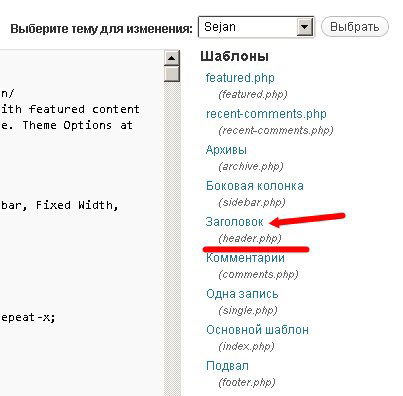The width and height of the screenshot is (403, 396).
Task: Click the 'epeat-x;' code line
Action: pos(28,317)
